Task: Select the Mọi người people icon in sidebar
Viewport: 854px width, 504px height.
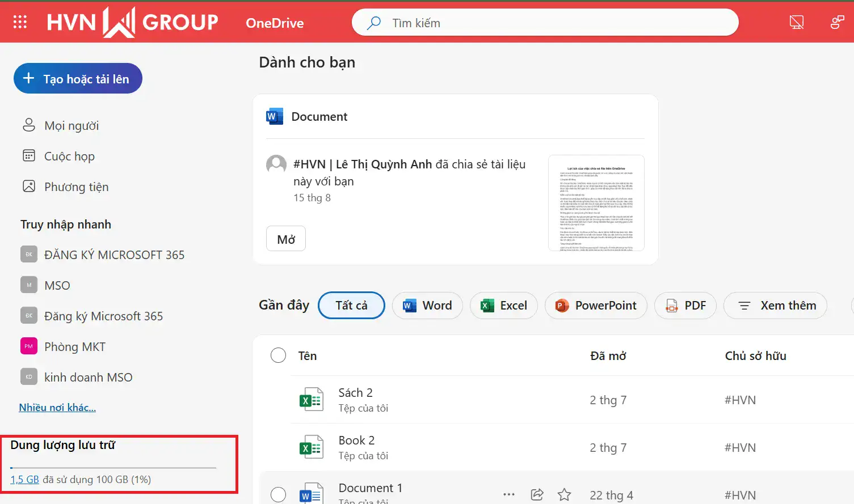Action: 29,125
